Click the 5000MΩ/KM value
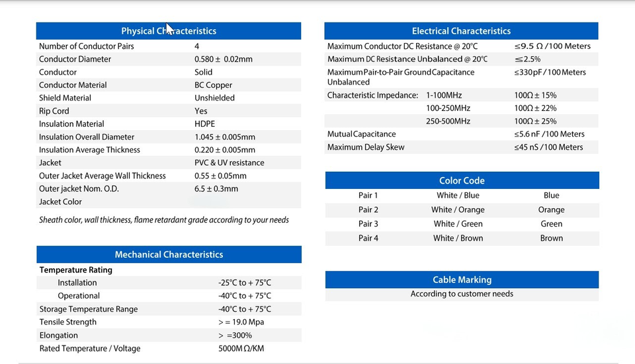Image resolution: width=635 pixels, height=364 pixels. pyautogui.click(x=241, y=348)
